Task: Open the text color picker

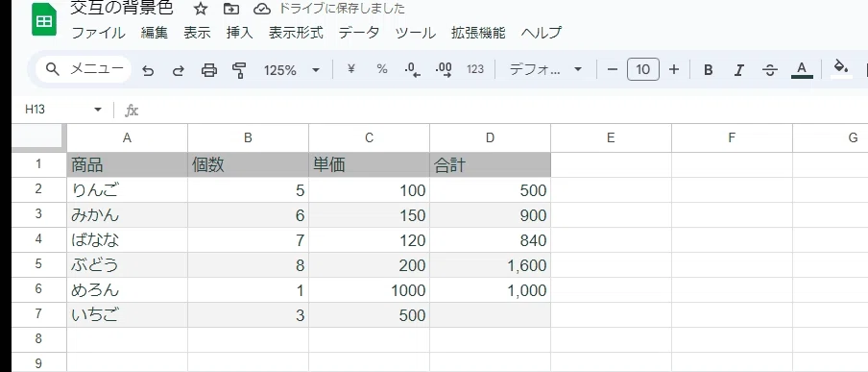Action: tap(802, 70)
